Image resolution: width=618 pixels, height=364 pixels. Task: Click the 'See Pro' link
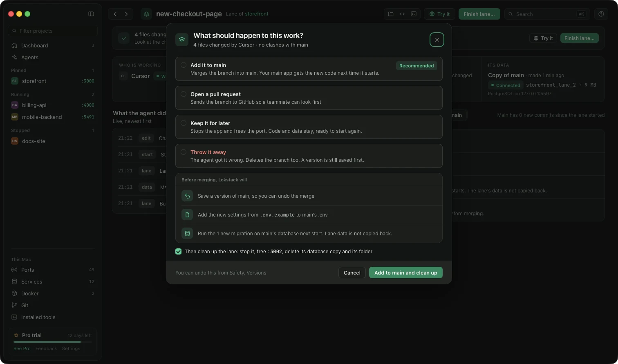pos(22,348)
